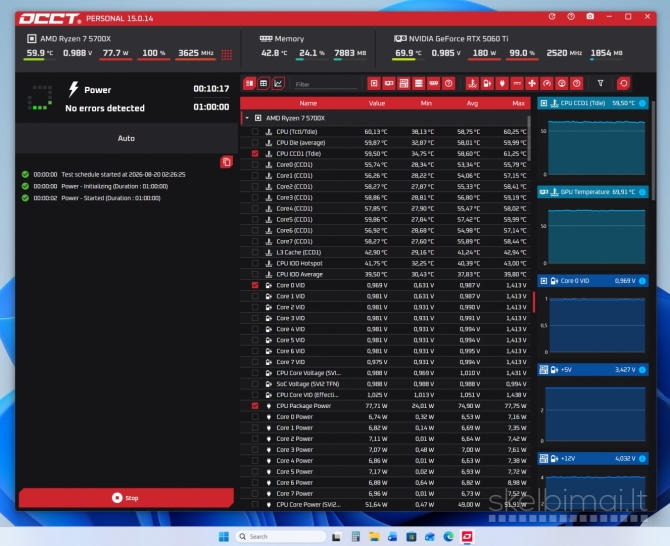Select the +12V graph header
670x546 pixels.
click(x=593, y=458)
